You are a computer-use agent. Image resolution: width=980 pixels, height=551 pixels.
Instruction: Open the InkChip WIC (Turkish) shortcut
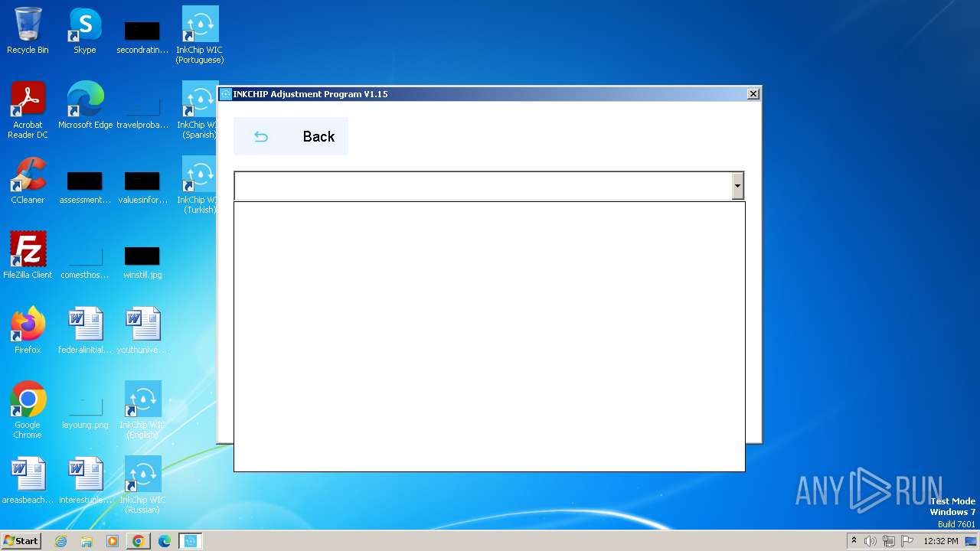(x=198, y=185)
